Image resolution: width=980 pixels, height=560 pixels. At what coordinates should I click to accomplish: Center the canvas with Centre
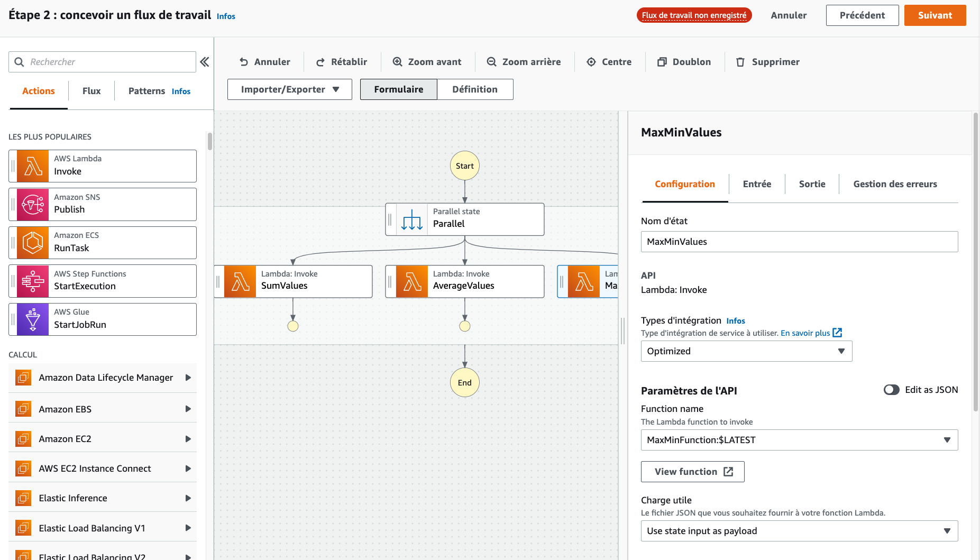[609, 62]
